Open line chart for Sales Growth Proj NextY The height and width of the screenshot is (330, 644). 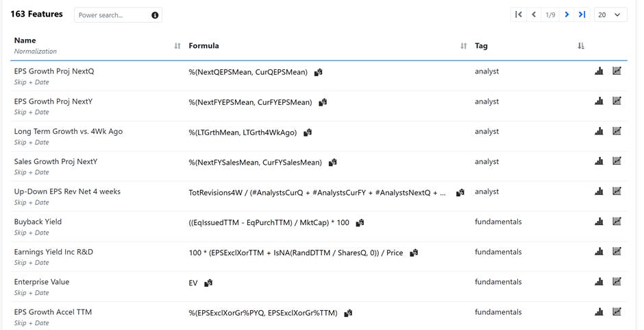[x=617, y=161]
